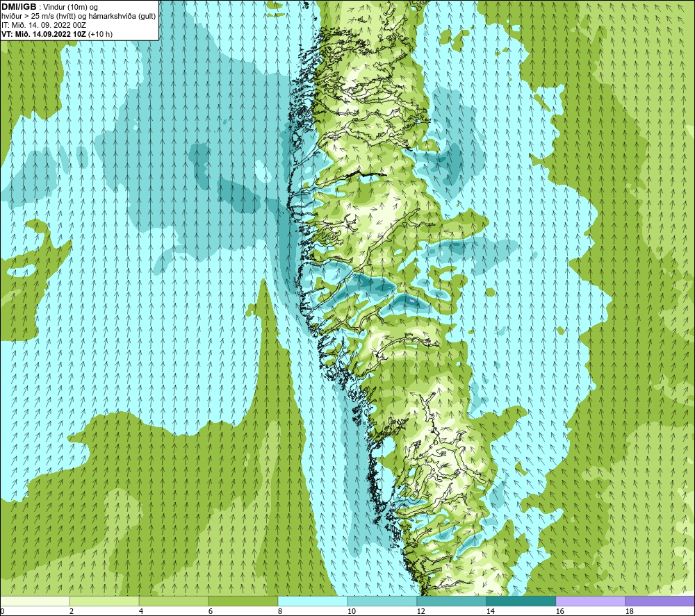Click the 'VT: Mið. 14.09.2022 10Z' valid time
Screen dimensions: 695x616
[44, 34]
